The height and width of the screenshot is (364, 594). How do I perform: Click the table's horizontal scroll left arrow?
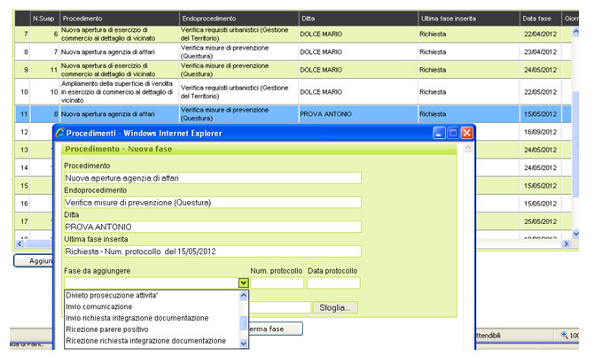tap(20, 244)
